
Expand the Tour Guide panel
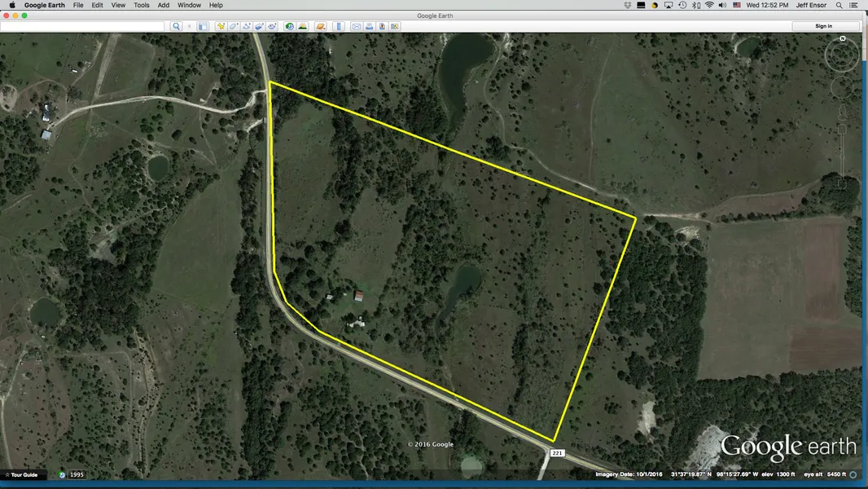[x=21, y=474]
